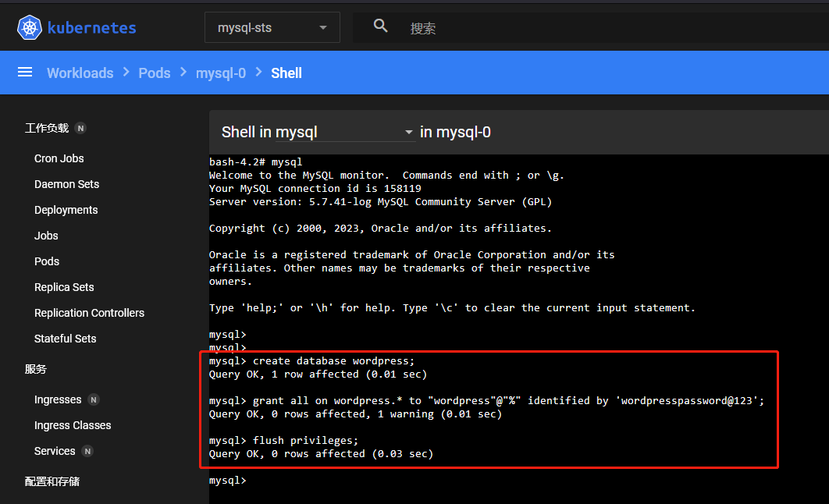
Task: Click 'Your MySQL connection id is 158119' line
Action: click(x=315, y=189)
